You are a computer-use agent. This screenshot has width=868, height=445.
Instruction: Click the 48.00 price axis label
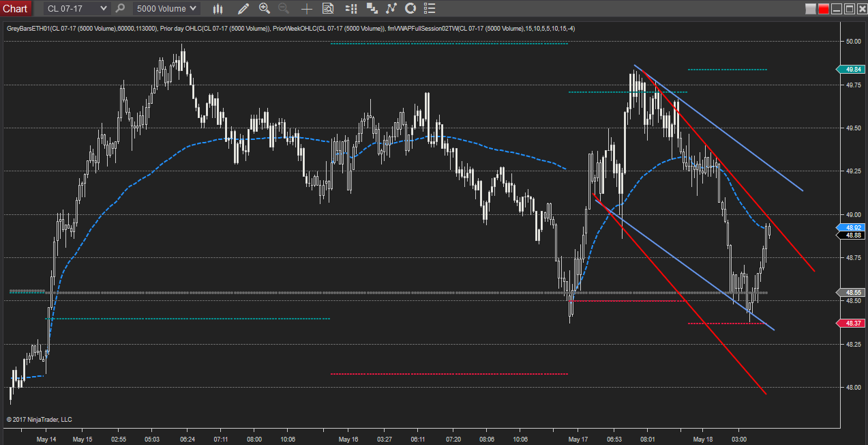coord(853,387)
